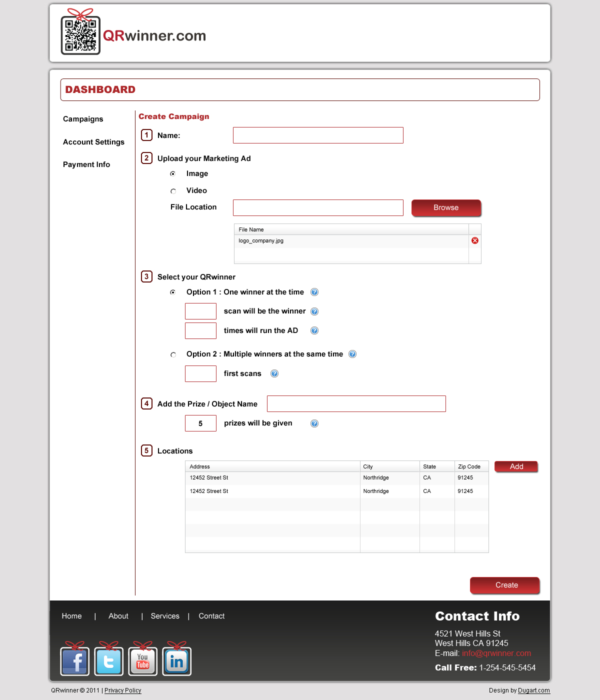600x700 pixels.
Task: Click the phone number 1-254-545-5454
Action: point(507,667)
